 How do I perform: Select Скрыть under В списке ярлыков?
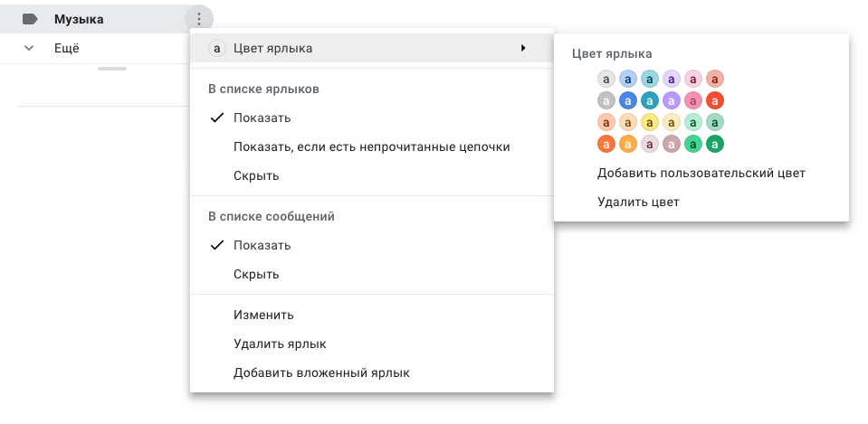tap(256, 176)
